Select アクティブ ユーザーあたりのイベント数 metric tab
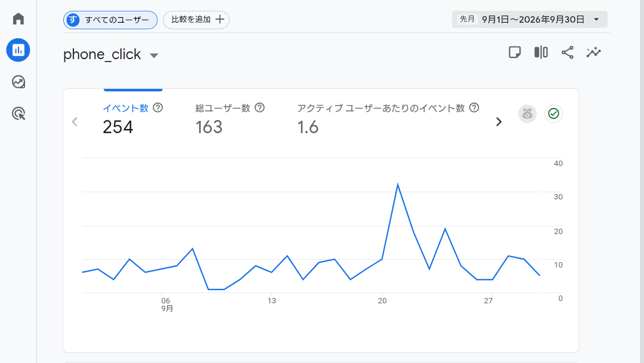This screenshot has width=644, height=363. 388,119
